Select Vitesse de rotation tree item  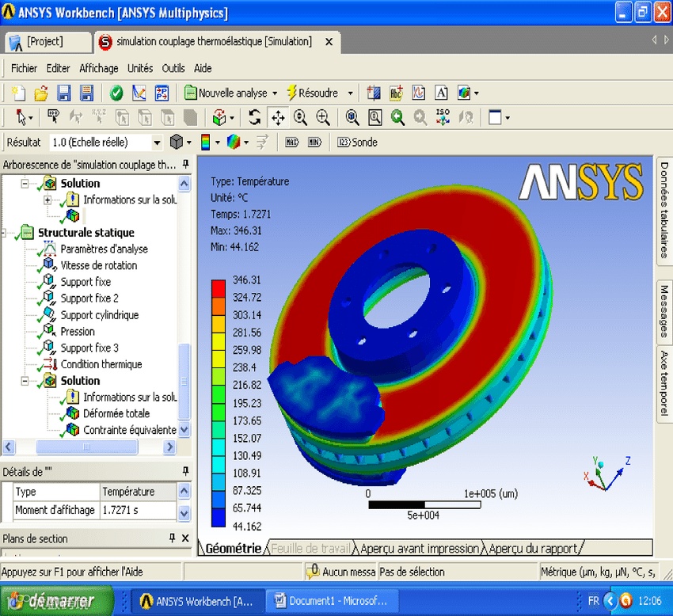pos(99,265)
